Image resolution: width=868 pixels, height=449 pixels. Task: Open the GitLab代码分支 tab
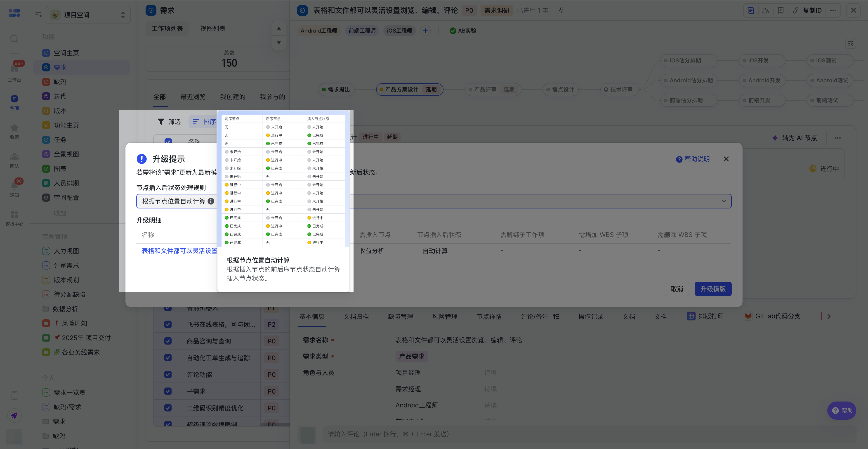point(772,316)
